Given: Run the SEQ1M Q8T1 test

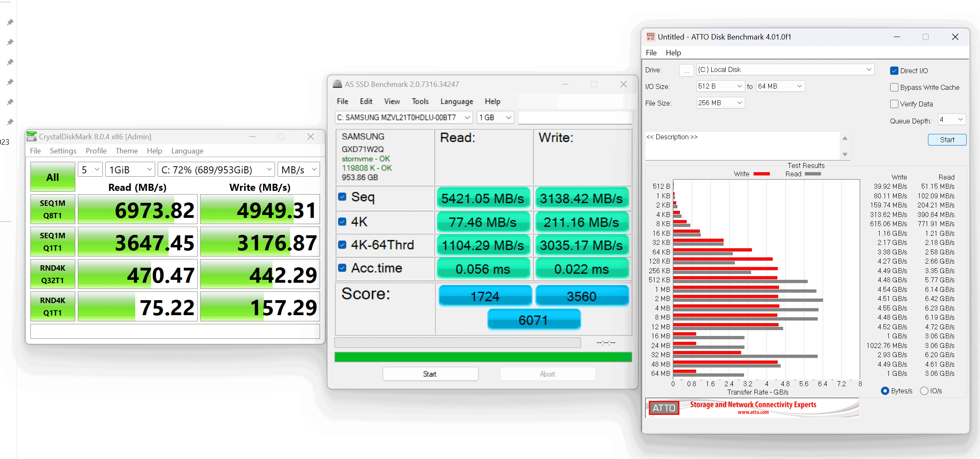Looking at the screenshot, I should 52,209.
